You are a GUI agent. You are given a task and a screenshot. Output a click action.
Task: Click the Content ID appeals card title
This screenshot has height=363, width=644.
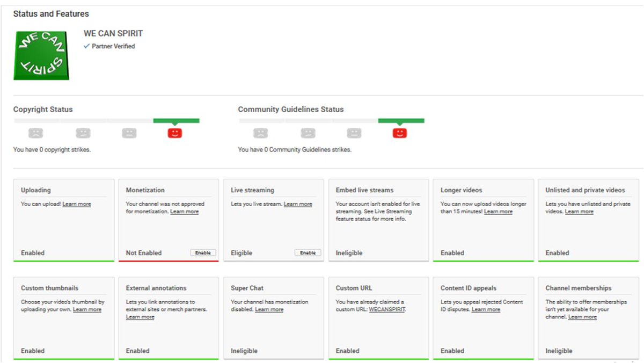click(469, 288)
